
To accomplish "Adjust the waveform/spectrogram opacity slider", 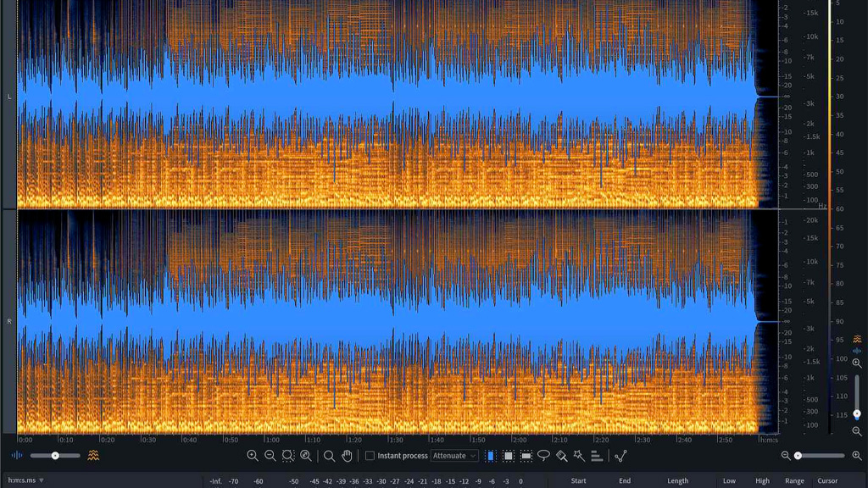I will pos(55,455).
